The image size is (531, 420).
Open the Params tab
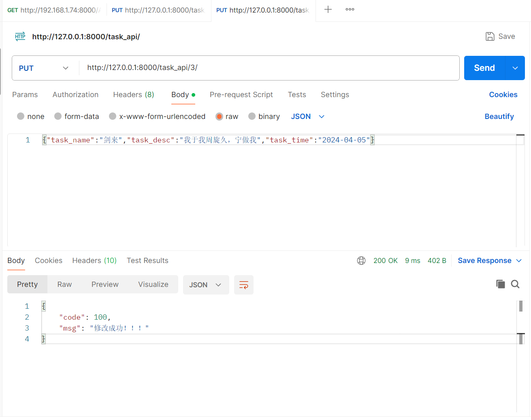pyautogui.click(x=25, y=95)
